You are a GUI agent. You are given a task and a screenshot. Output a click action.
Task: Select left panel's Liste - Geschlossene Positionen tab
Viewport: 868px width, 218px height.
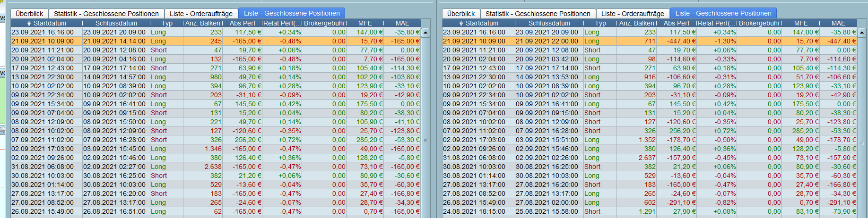292,13
